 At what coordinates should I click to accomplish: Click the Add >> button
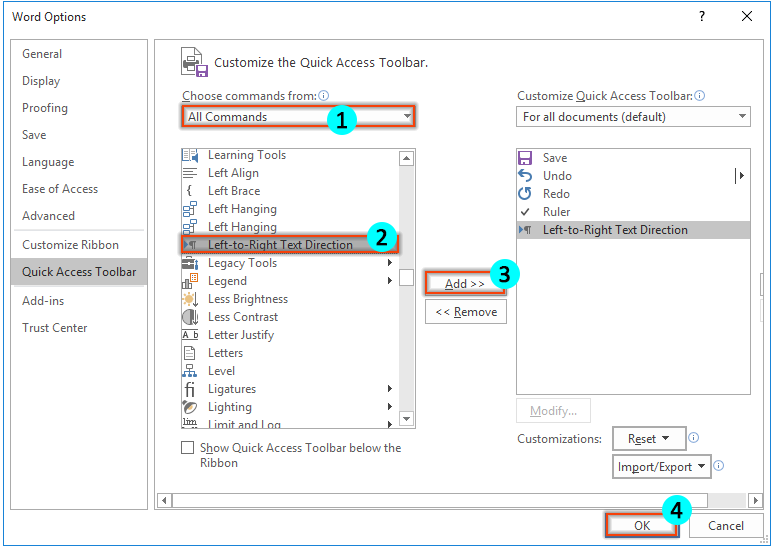[465, 284]
